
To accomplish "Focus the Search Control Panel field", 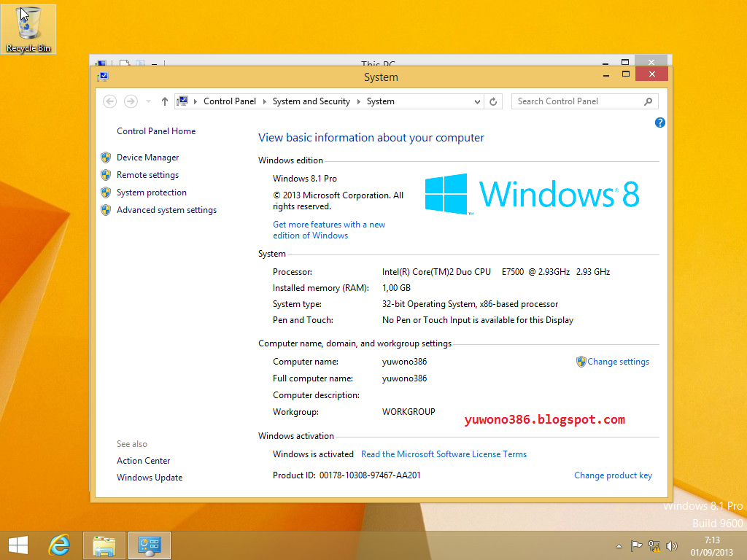I will coord(584,101).
